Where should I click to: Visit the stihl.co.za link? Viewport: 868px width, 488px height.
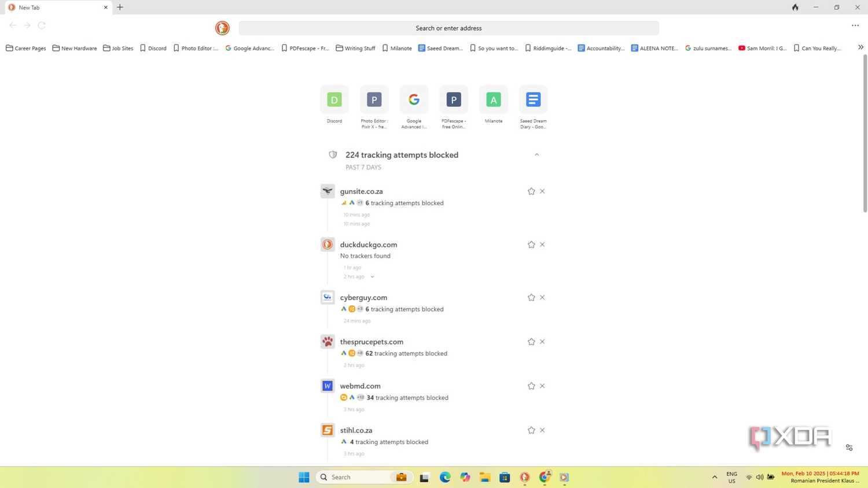coord(356,430)
